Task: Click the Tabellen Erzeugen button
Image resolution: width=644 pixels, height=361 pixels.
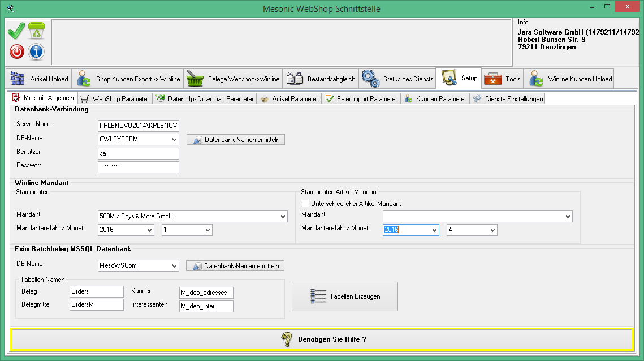Action: 345,296
